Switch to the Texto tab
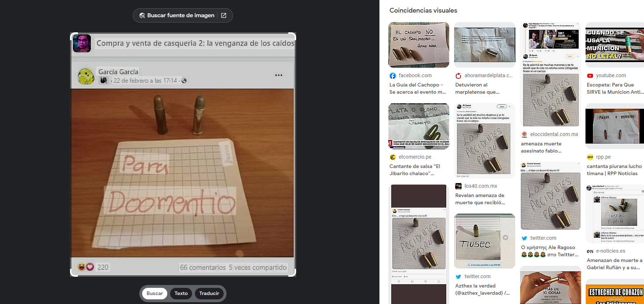This screenshot has height=304, width=644. tap(181, 293)
